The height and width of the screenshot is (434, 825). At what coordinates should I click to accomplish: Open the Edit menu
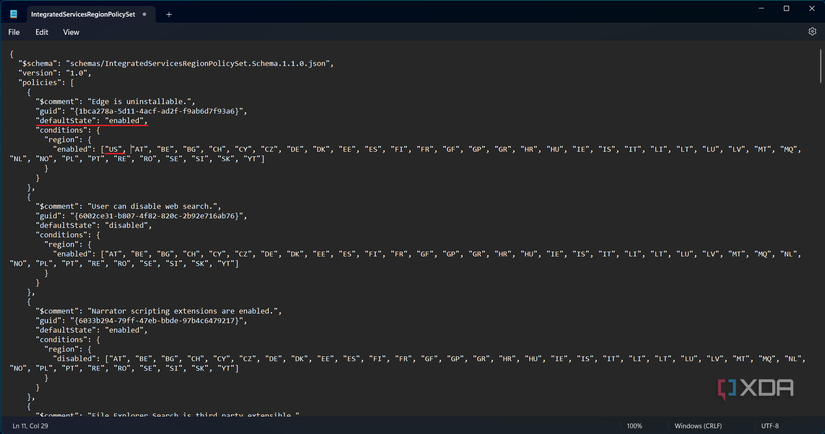click(x=42, y=32)
